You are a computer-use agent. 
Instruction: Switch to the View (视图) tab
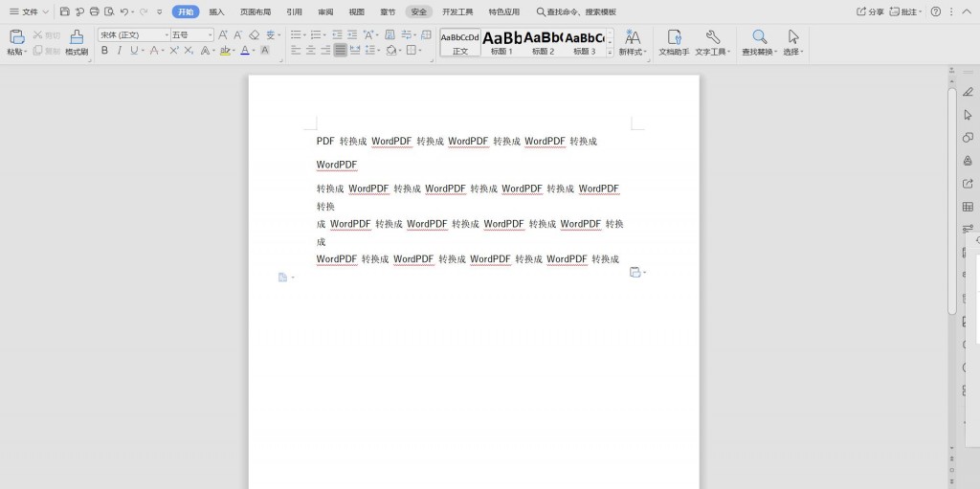coord(357,11)
